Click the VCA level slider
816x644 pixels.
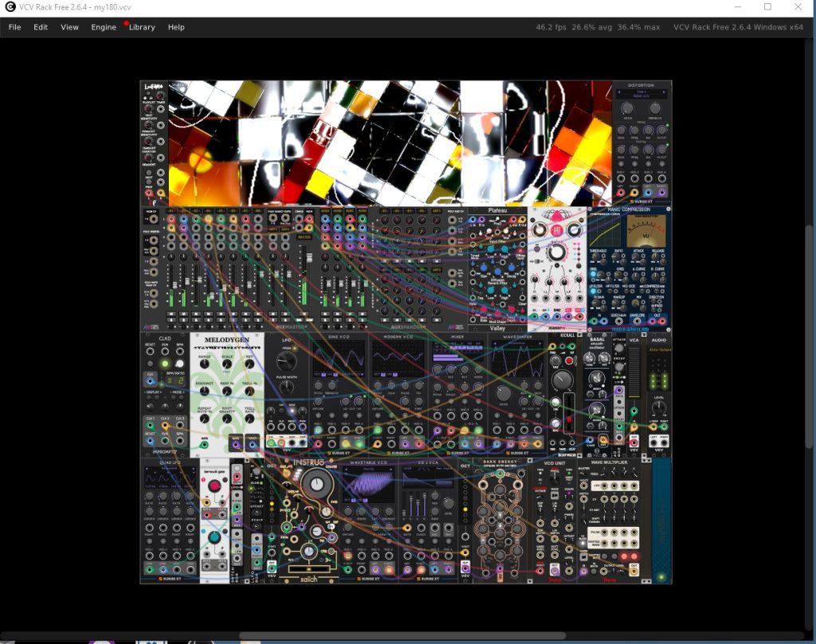point(634,372)
